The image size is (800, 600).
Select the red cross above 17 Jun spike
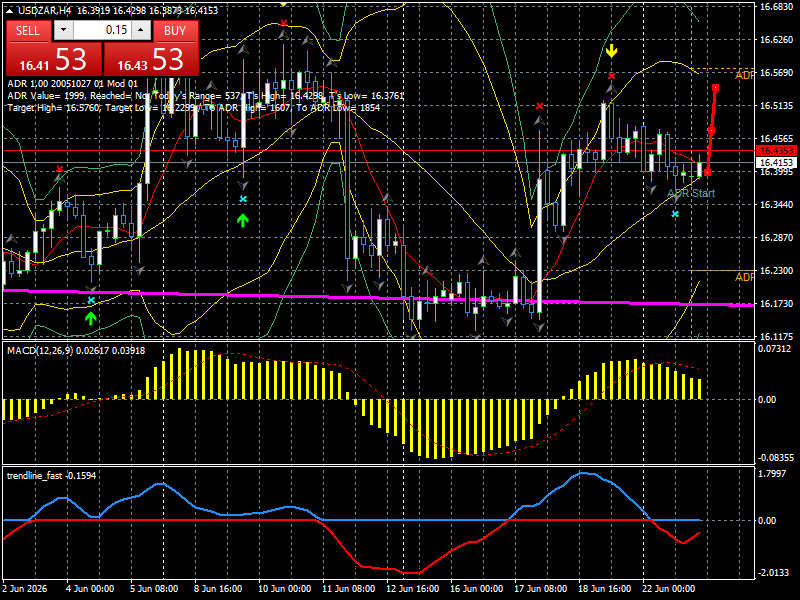tap(539, 106)
